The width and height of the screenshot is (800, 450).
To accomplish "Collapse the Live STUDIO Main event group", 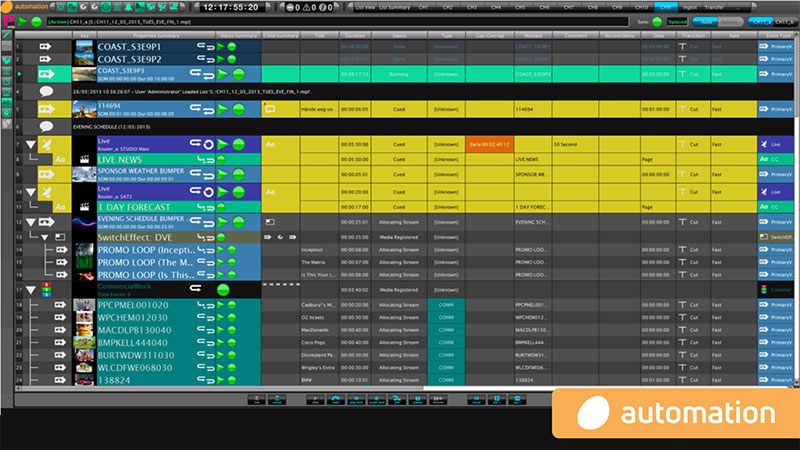I will [30, 146].
